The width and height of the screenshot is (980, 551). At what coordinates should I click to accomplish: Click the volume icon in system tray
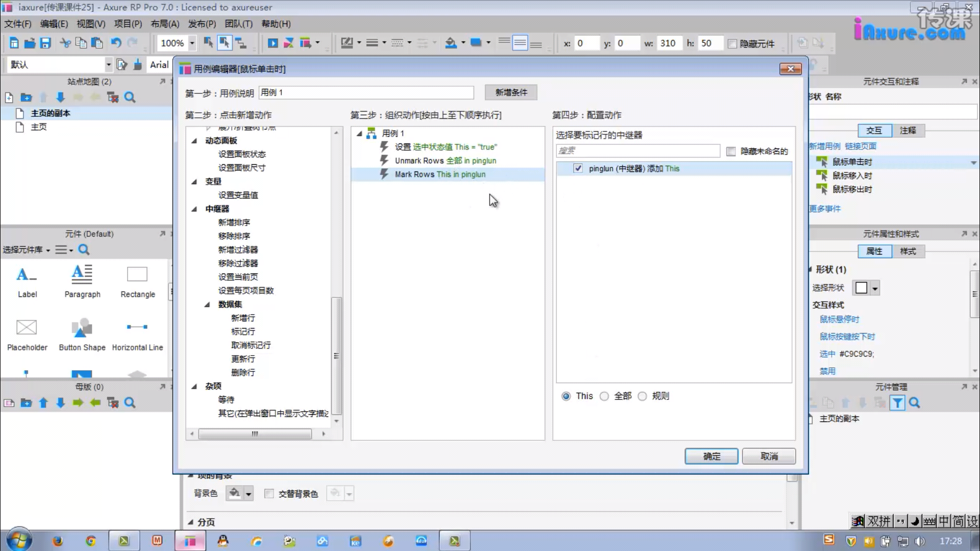pyautogui.click(x=920, y=541)
